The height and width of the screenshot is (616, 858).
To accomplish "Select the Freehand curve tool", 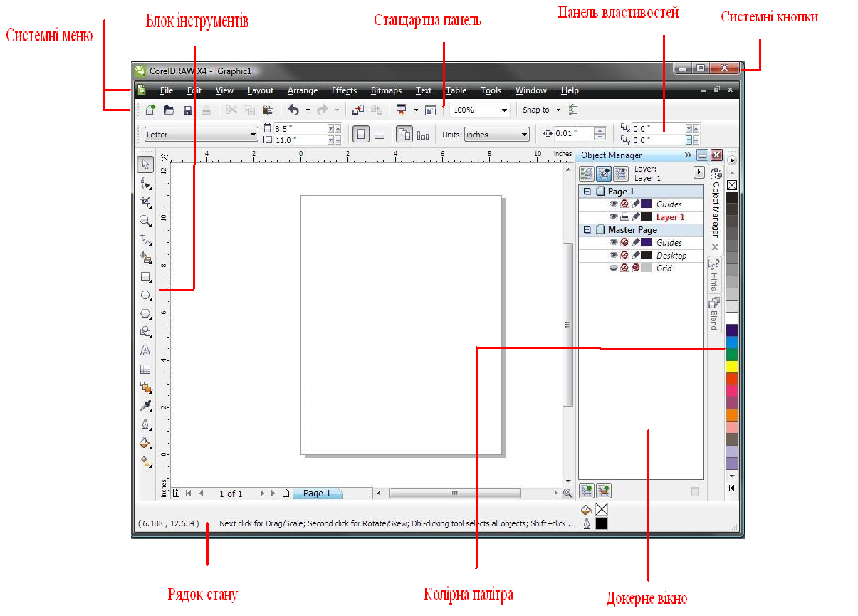I will [145, 239].
